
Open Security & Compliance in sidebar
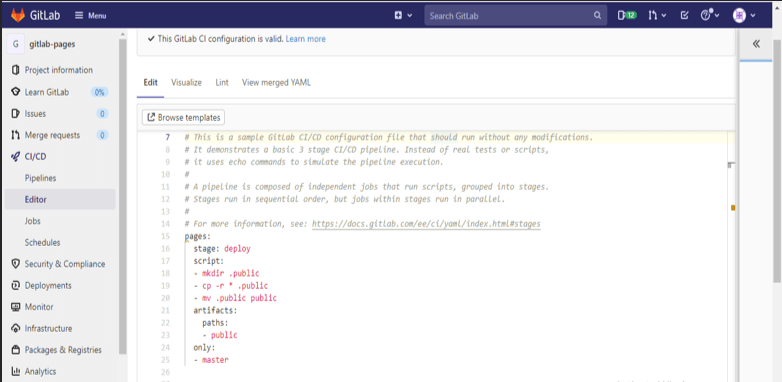[x=65, y=264]
